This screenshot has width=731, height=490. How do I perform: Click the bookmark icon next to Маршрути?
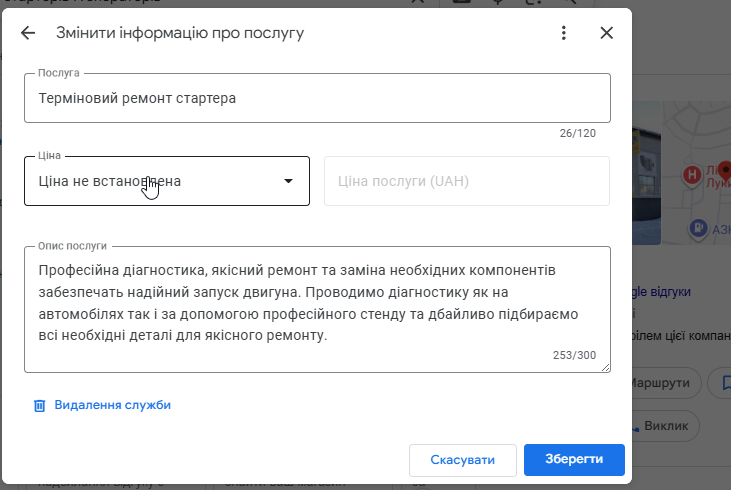tap(722, 382)
